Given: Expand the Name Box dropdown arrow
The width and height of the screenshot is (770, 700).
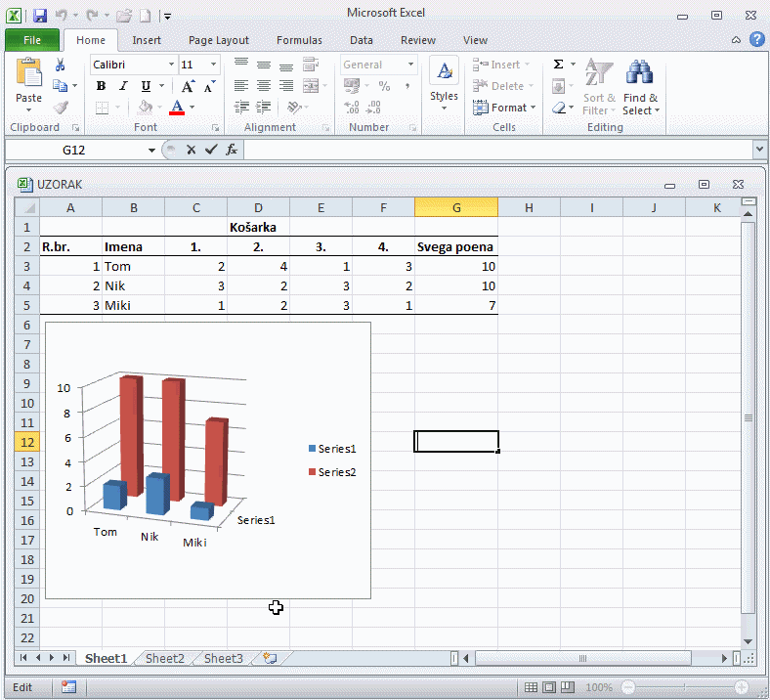Looking at the screenshot, I should pyautogui.click(x=151, y=150).
